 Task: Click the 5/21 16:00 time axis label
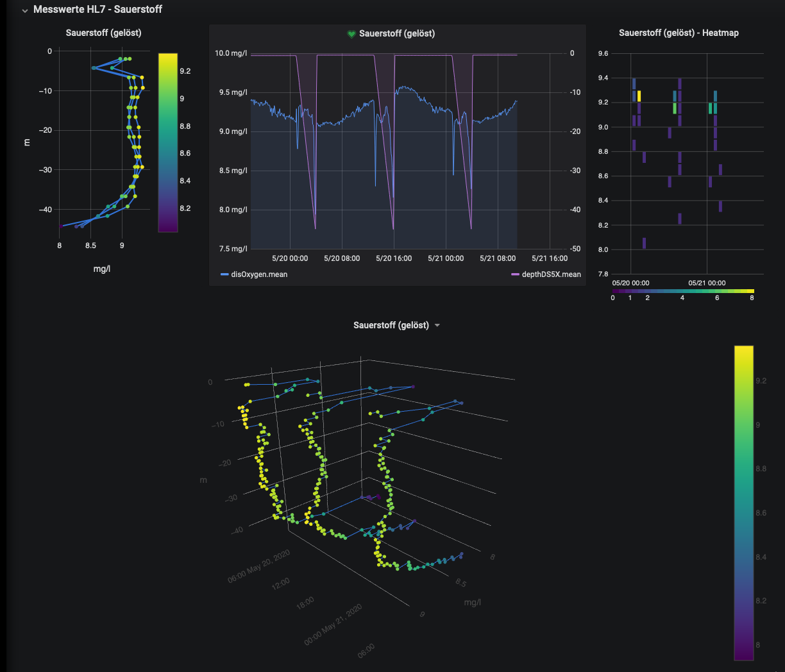pyautogui.click(x=550, y=258)
